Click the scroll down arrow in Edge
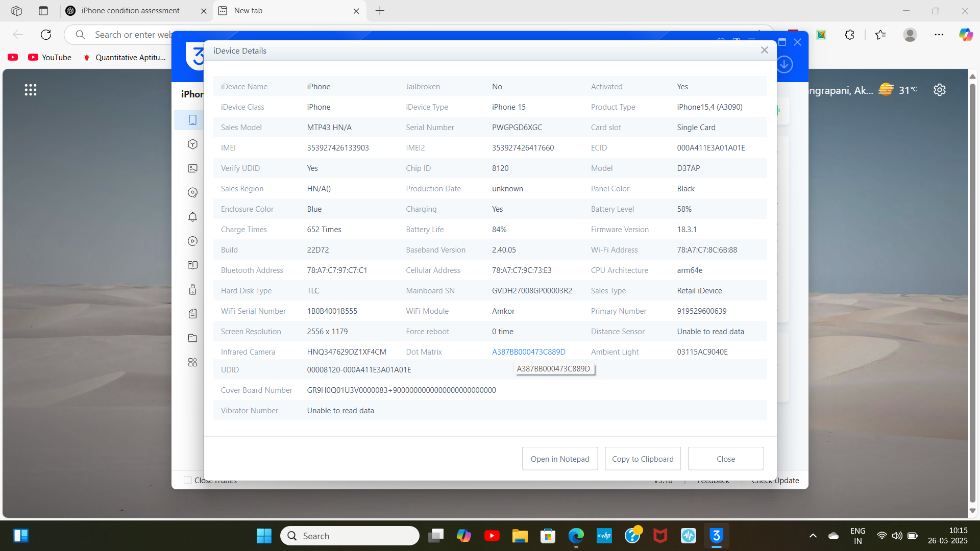Image resolution: width=980 pixels, height=551 pixels. click(x=972, y=511)
